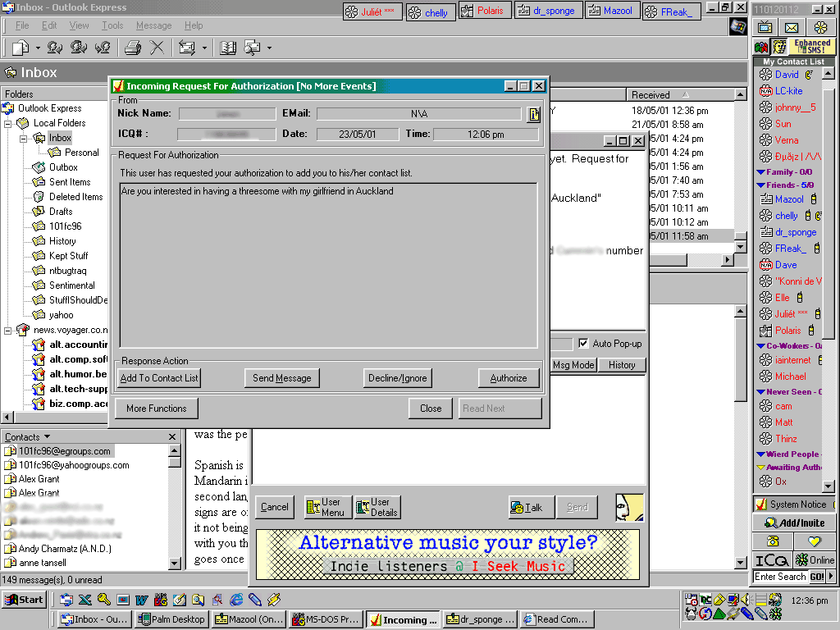Click the User Details button

coord(377,507)
